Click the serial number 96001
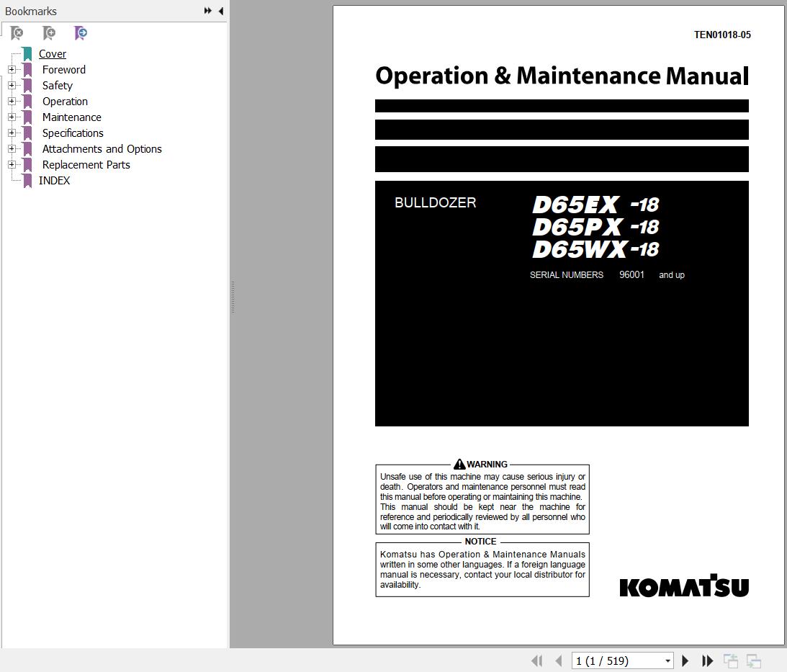This screenshot has height=672, width=787. (631, 274)
